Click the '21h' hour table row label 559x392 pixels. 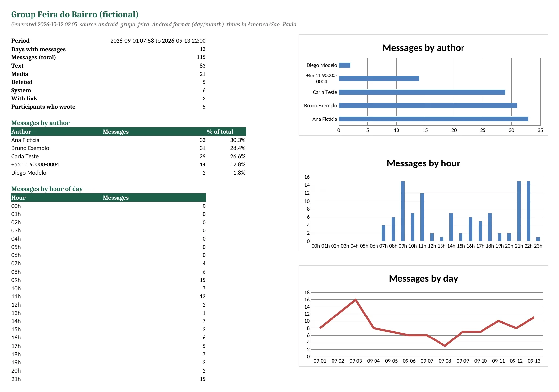pyautogui.click(x=16, y=379)
